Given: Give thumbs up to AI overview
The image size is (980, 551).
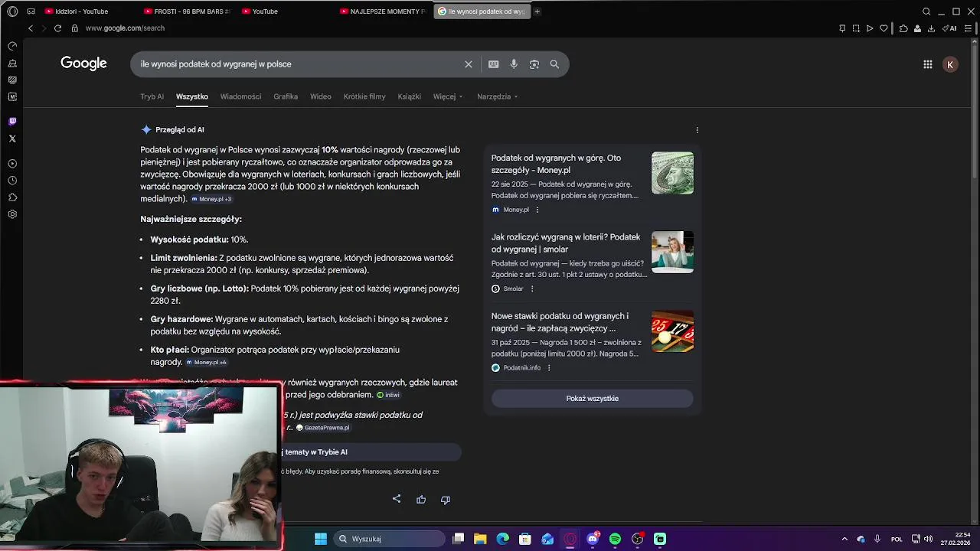Looking at the screenshot, I should tap(421, 499).
